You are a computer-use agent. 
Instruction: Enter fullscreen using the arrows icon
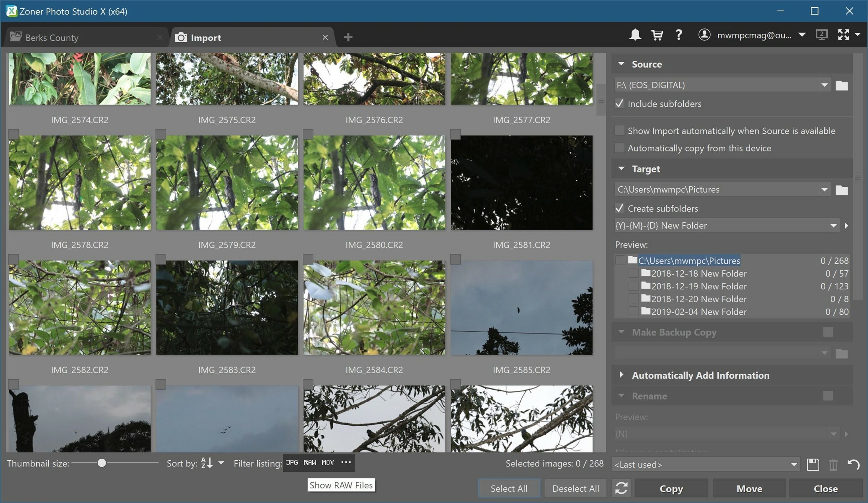pyautogui.click(x=844, y=35)
